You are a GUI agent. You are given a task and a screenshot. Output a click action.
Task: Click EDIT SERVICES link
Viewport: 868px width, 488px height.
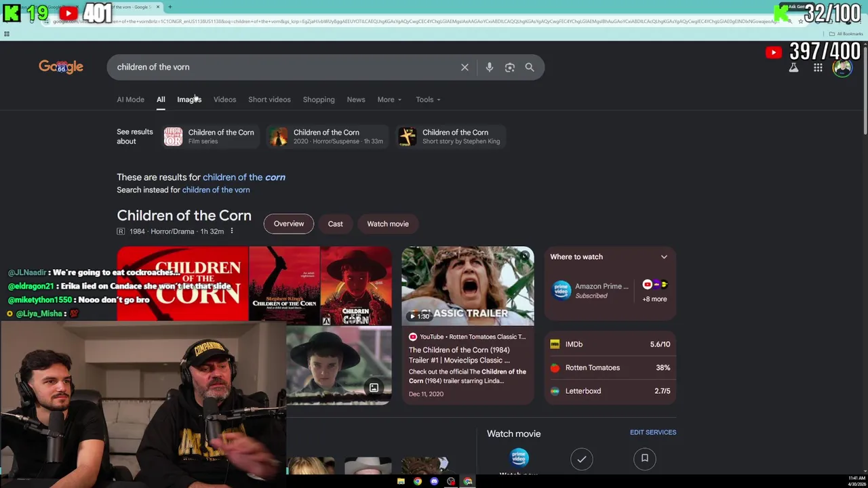coord(653,432)
